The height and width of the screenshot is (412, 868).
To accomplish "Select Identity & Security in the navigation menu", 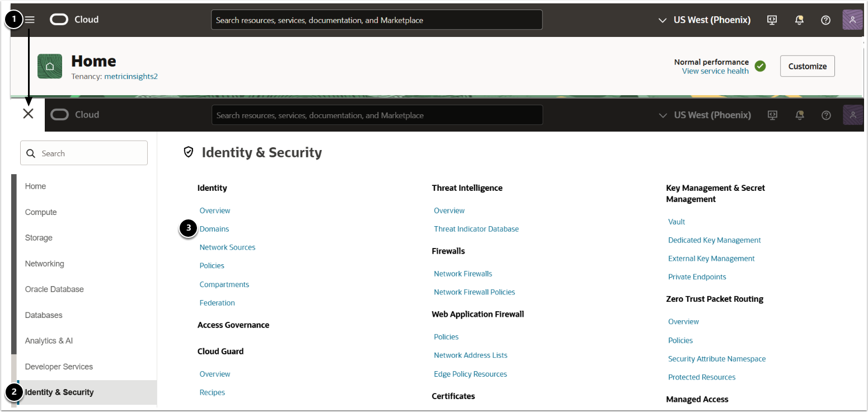I will [87, 392].
